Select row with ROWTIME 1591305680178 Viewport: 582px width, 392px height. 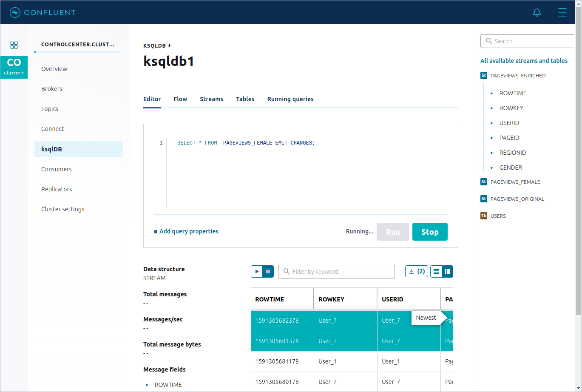[352, 382]
